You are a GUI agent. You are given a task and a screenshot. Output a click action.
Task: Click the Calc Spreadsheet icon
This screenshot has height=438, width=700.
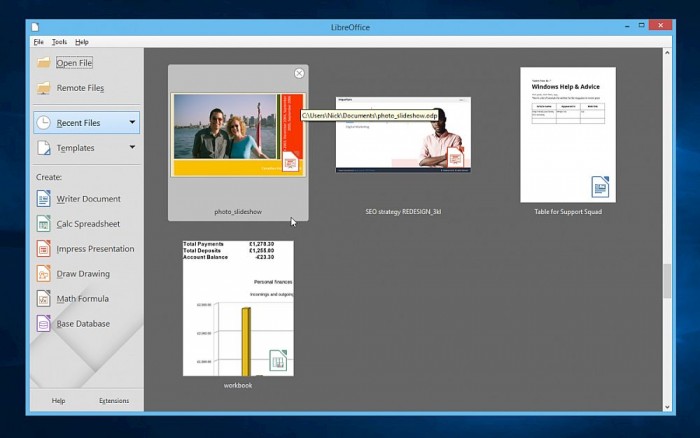(43, 223)
